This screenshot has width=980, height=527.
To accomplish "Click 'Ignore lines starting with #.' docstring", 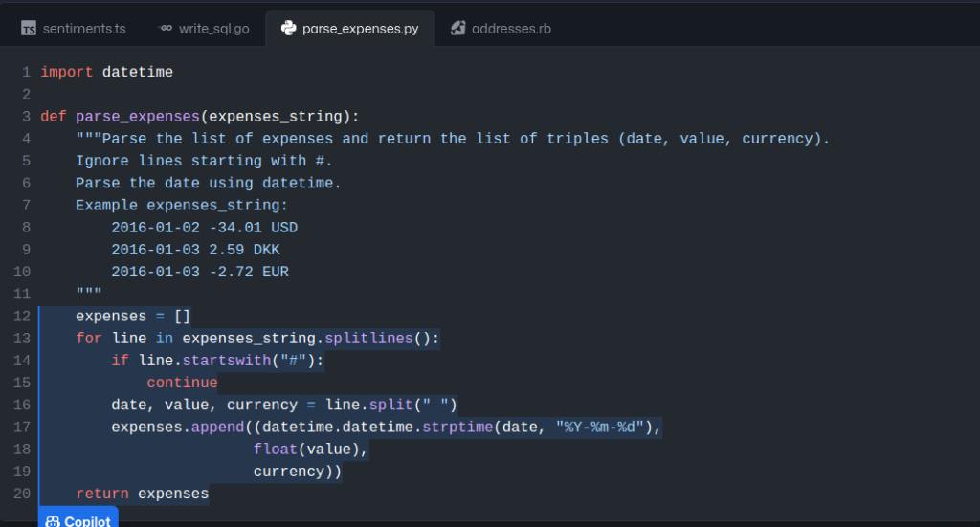I will point(204,161).
